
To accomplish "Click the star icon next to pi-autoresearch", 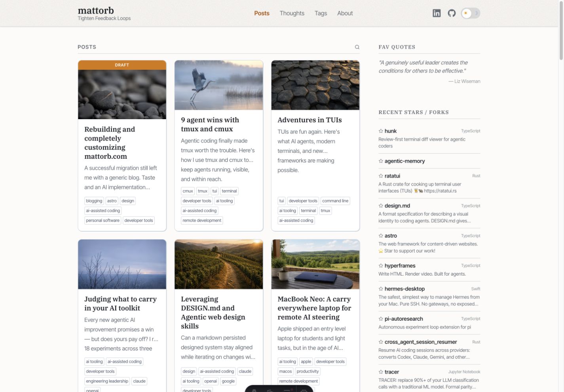I will (x=381, y=319).
